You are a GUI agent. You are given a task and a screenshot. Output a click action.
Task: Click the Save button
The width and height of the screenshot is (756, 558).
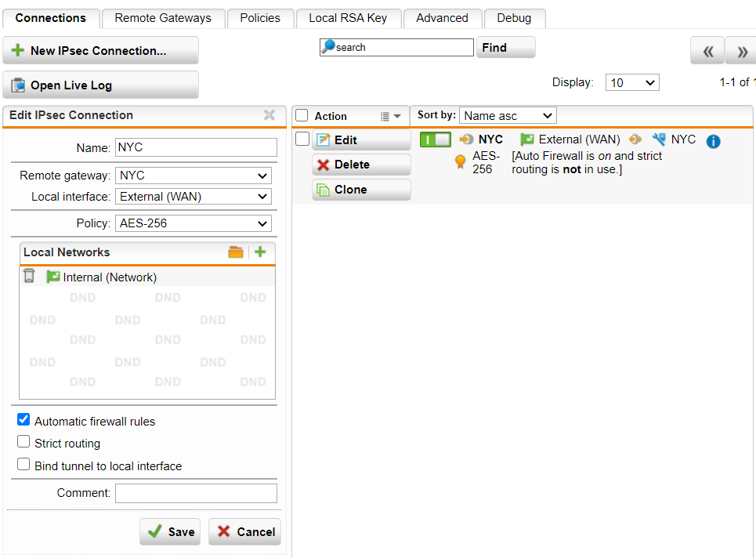pyautogui.click(x=170, y=531)
